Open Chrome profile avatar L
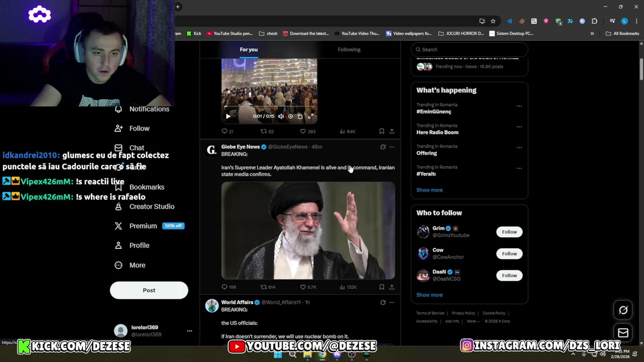Image resolution: width=644 pixels, height=362 pixels. (x=624, y=21)
